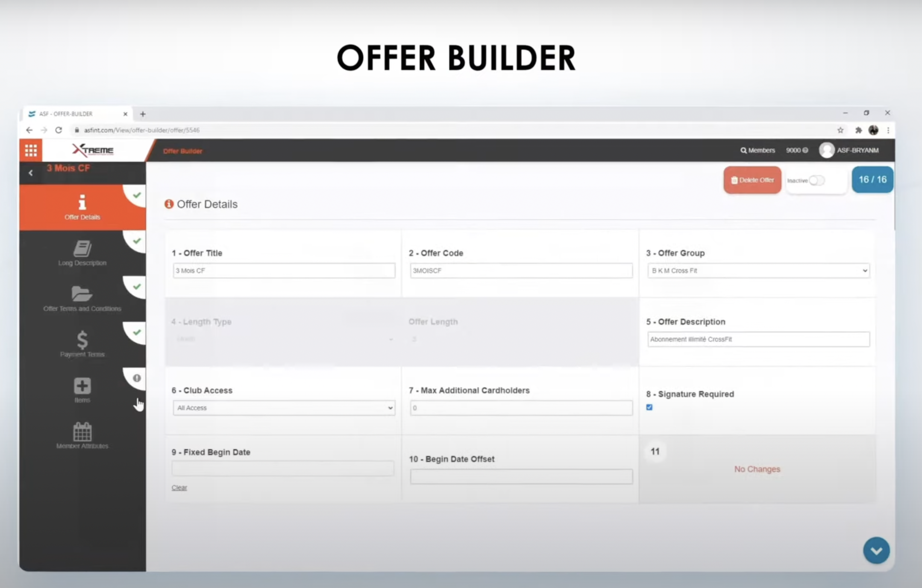Select the Long Description sidebar icon
This screenshot has height=588, width=922.
coord(82,252)
